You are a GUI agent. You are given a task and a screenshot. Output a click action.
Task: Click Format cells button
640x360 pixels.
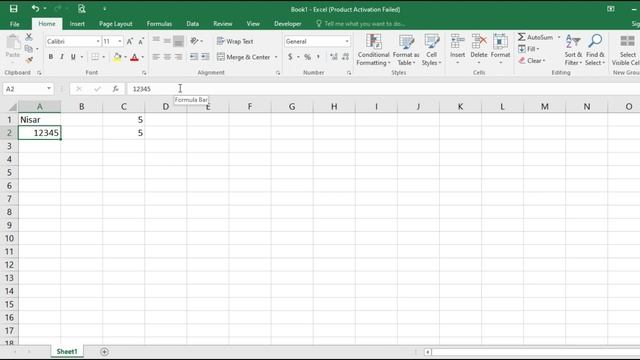click(500, 50)
